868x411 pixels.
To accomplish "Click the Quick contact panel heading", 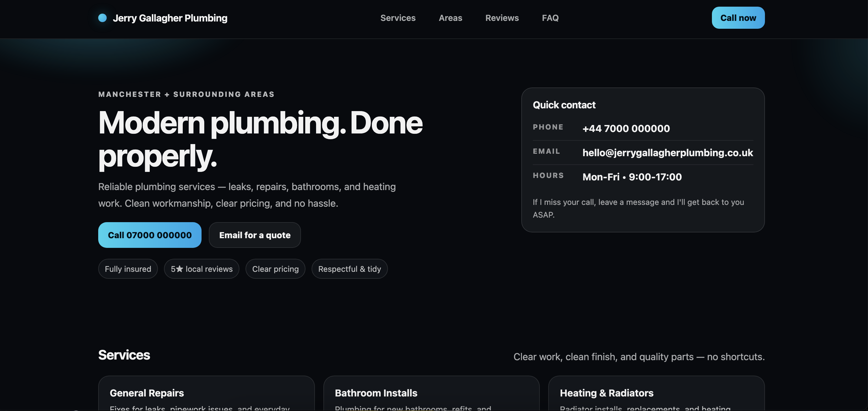I will (564, 105).
